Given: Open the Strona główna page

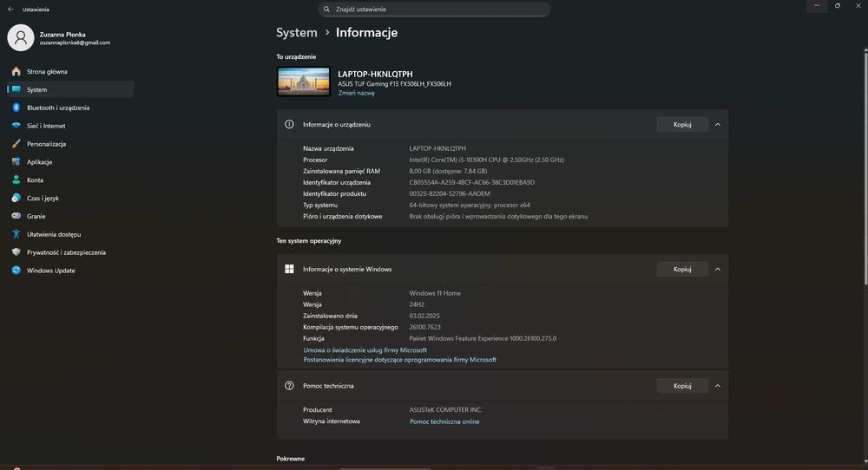Looking at the screenshot, I should click(70, 71).
